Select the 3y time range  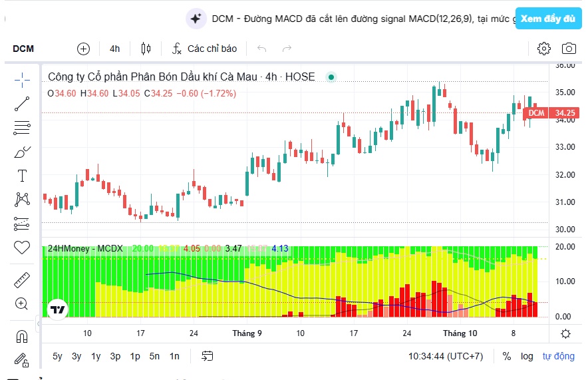(x=76, y=356)
